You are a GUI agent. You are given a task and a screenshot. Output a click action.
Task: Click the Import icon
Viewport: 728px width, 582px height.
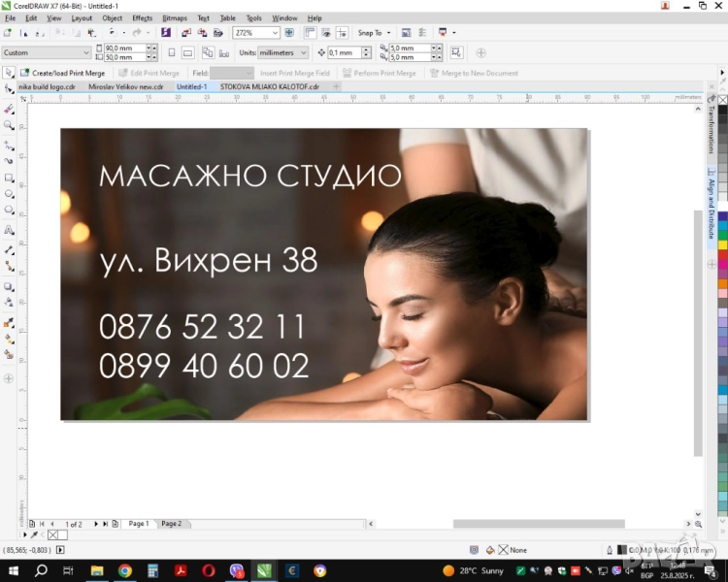[x=186, y=32]
